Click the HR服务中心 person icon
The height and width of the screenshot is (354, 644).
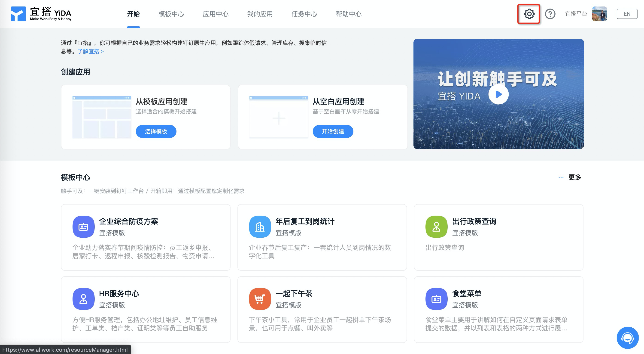tap(83, 299)
